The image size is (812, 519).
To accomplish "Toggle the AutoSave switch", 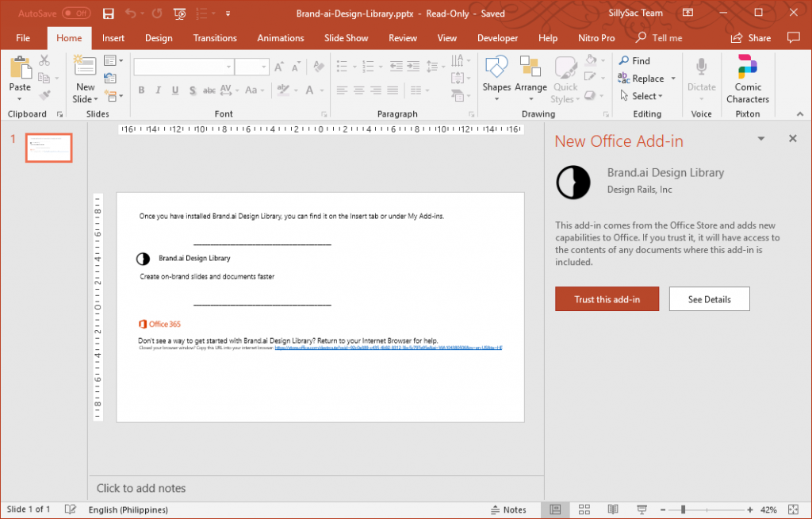I will (x=75, y=13).
